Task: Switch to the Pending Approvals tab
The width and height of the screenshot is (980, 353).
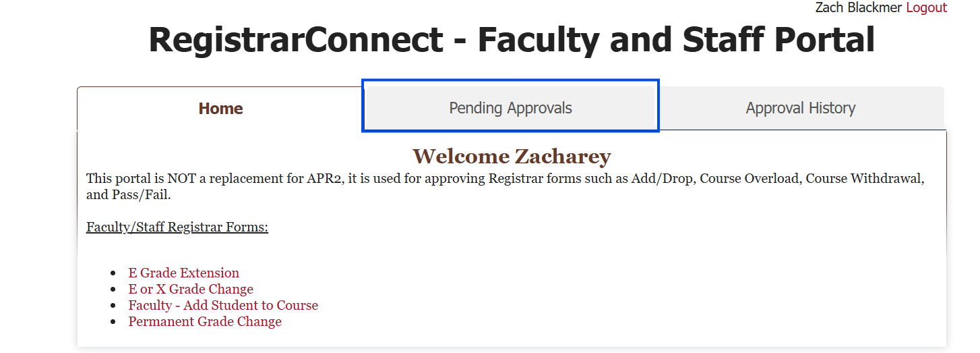Action: 510,108
